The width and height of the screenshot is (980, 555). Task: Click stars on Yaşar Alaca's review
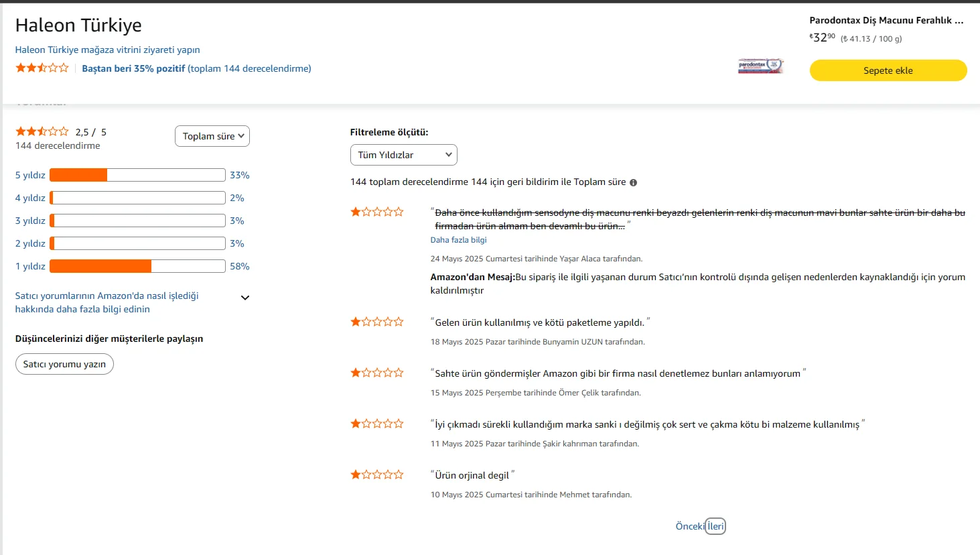[377, 212]
